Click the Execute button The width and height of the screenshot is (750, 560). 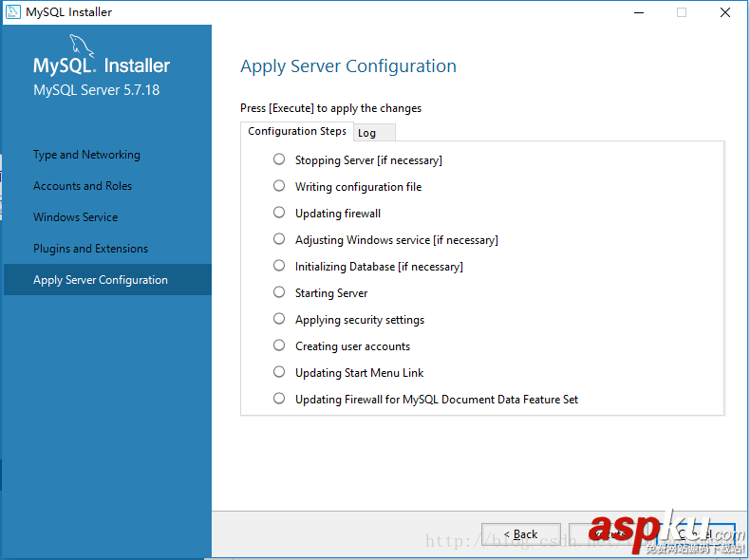pos(607,534)
